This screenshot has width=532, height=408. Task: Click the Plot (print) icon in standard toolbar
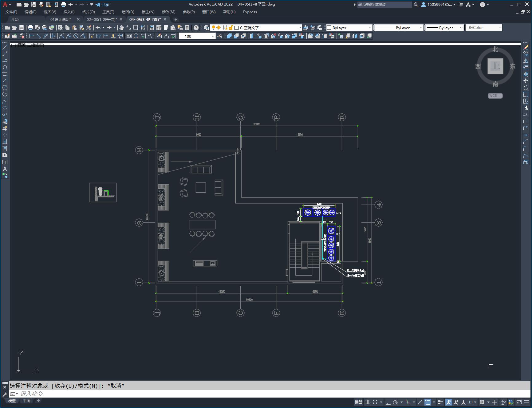coord(30,28)
